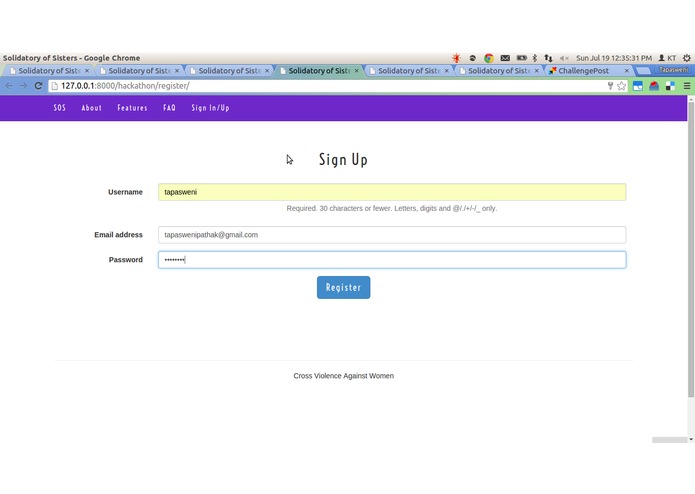Click the Username label

point(125,192)
